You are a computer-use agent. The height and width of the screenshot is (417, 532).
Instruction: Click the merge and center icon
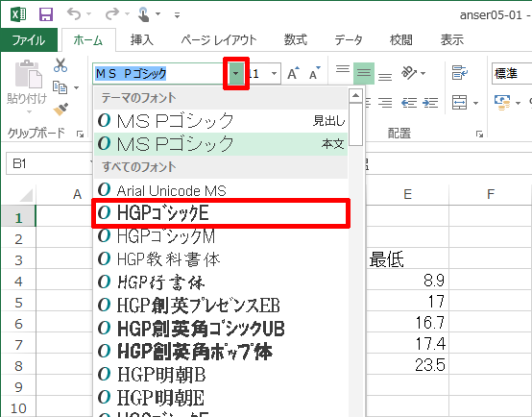pyautogui.click(x=459, y=102)
